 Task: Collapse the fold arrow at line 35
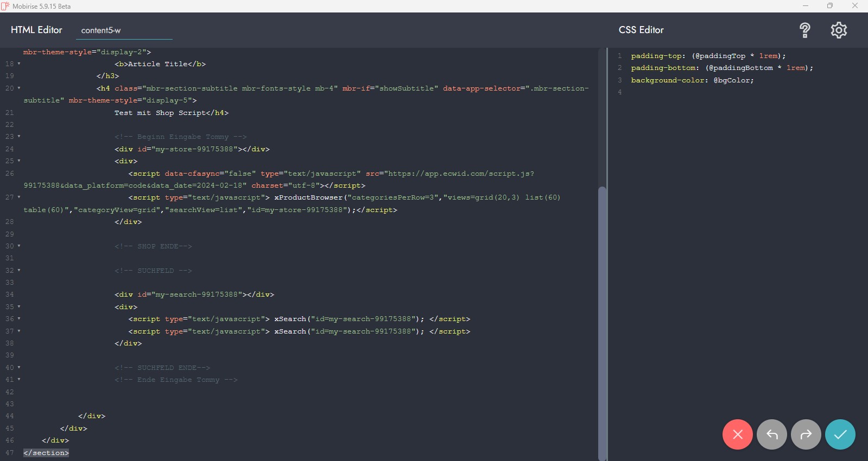[x=19, y=307]
